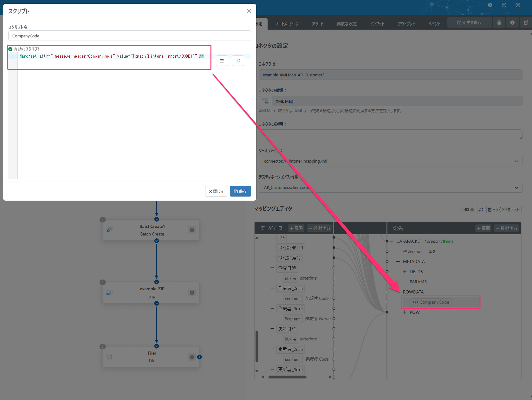Collapse the 作成者_Name source node
532x400 pixels.
pyautogui.click(x=272, y=308)
